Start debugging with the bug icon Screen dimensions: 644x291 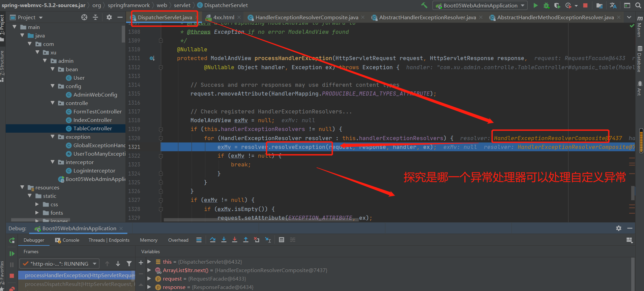coord(547,5)
